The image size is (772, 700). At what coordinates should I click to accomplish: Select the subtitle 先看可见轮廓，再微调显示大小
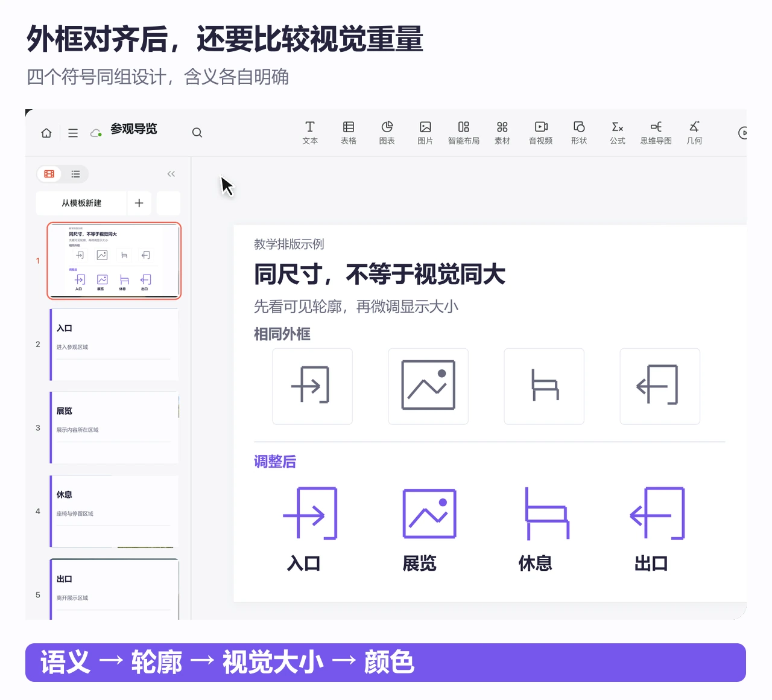click(x=356, y=307)
